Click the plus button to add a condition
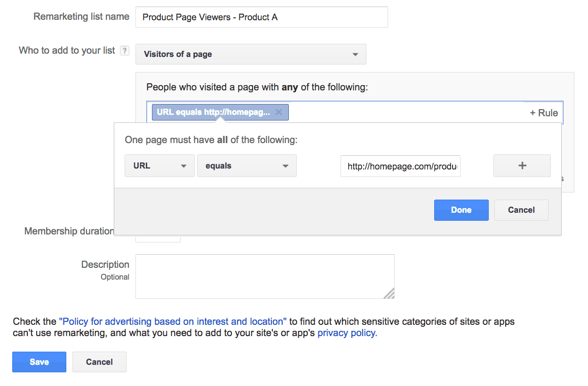Image resolution: width=588 pixels, height=386 pixels. click(x=522, y=166)
